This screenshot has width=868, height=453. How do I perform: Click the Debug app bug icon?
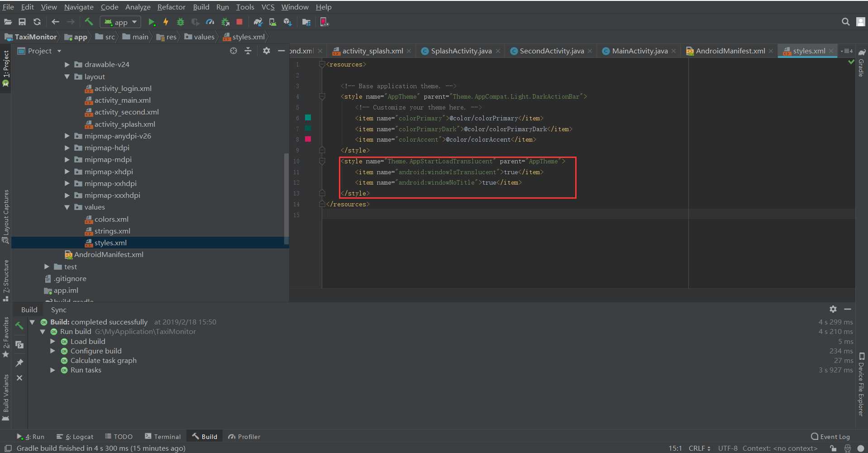pyautogui.click(x=180, y=22)
